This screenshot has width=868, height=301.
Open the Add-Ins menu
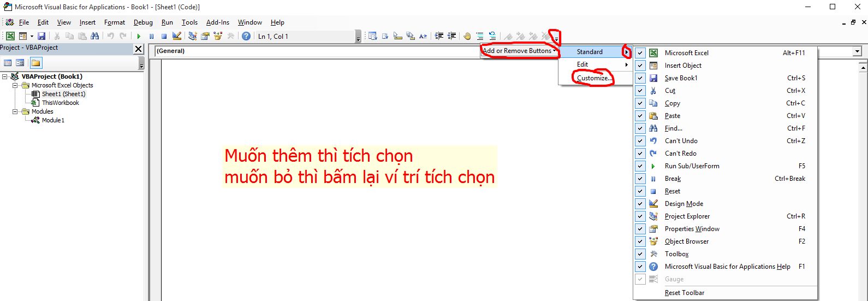click(x=218, y=22)
